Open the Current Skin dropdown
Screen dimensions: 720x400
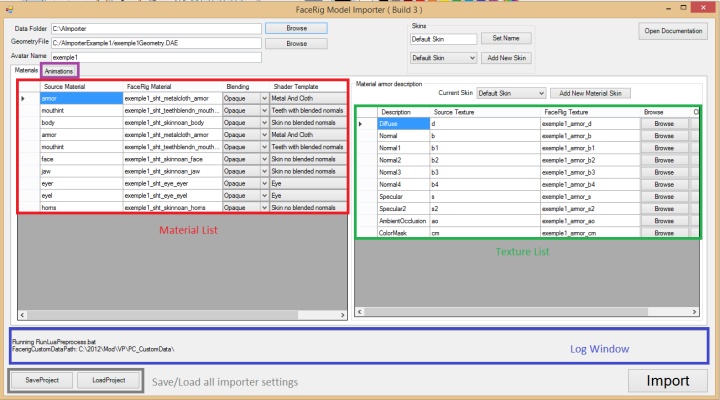pyautogui.click(x=511, y=93)
